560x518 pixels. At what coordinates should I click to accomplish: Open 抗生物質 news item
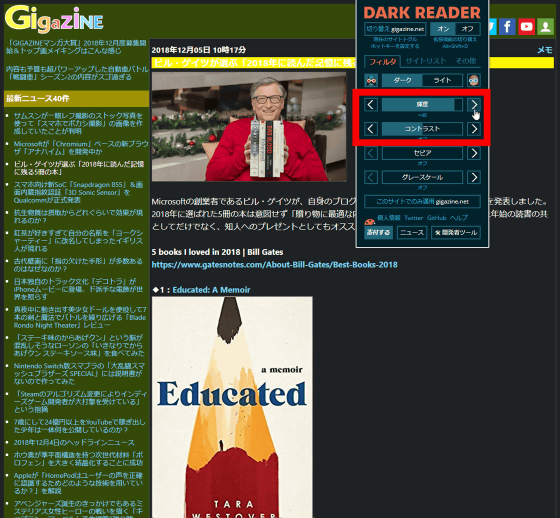pyautogui.click(x=78, y=216)
